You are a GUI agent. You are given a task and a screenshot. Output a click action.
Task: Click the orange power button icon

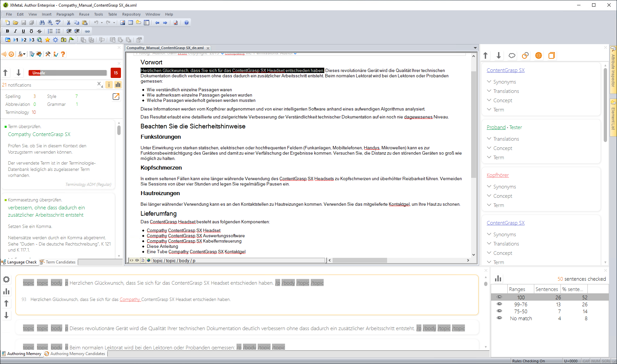[x=11, y=54]
